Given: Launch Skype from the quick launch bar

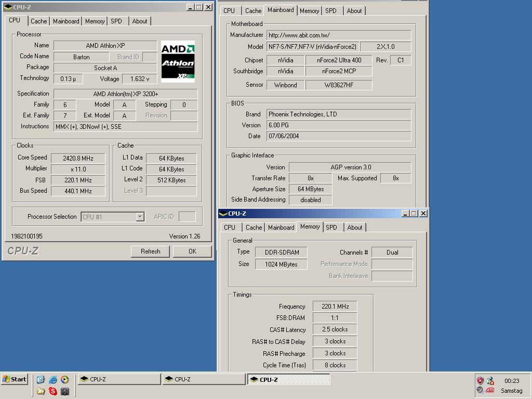Looking at the screenshot, I should coord(53,391).
